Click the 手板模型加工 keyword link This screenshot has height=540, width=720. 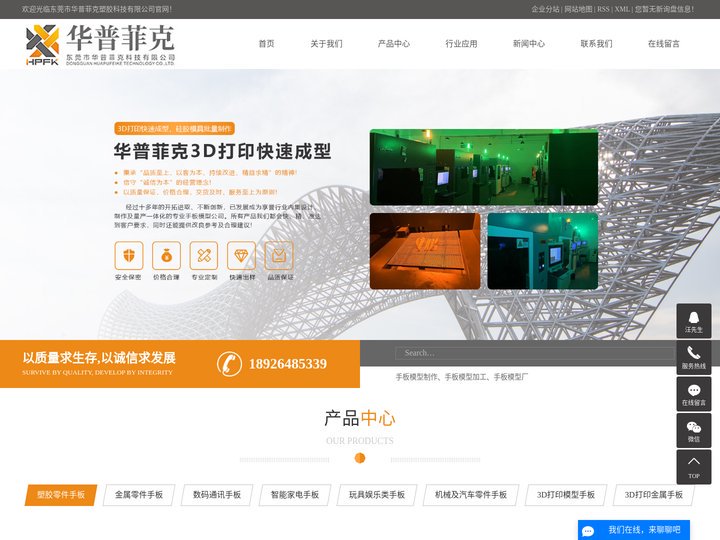[x=465, y=377]
